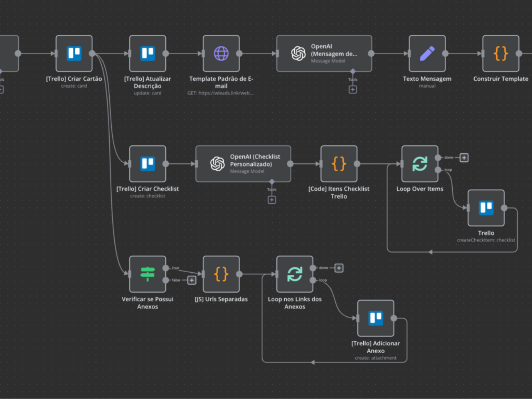
Task: Click the label 'Loop nos Links dos Anexos'
Action: (295, 303)
